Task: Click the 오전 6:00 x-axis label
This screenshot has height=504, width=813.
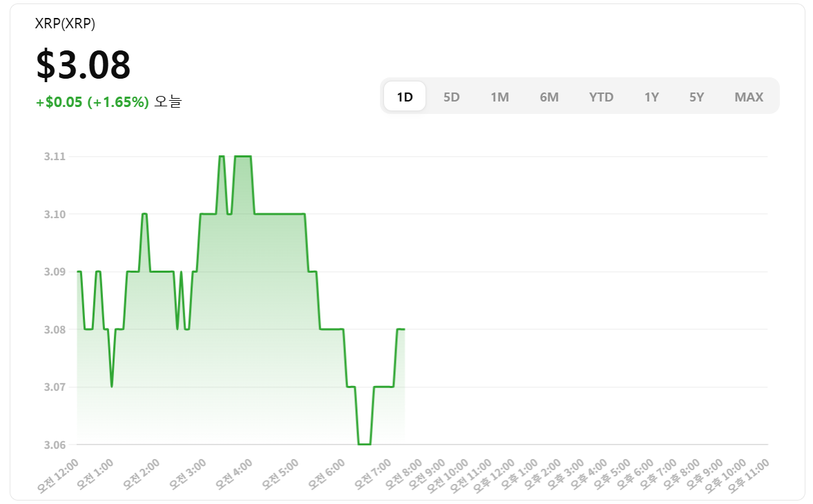Action: coord(325,474)
